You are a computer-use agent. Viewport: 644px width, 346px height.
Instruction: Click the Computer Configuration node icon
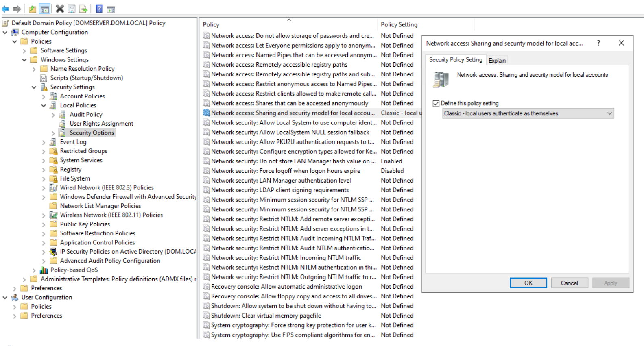[15, 32]
